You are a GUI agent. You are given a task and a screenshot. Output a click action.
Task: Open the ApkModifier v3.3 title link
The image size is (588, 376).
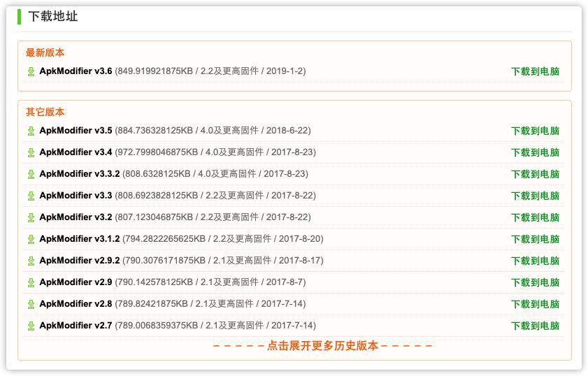76,195
